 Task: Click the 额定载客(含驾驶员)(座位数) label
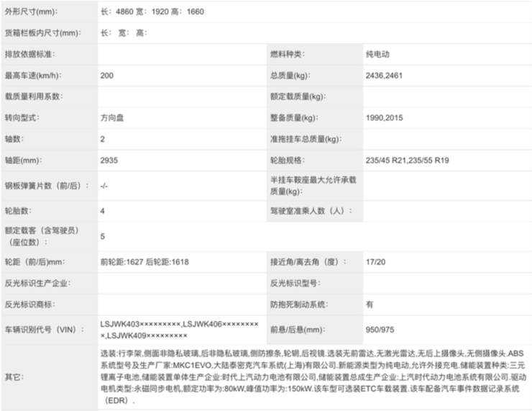click(x=42, y=236)
